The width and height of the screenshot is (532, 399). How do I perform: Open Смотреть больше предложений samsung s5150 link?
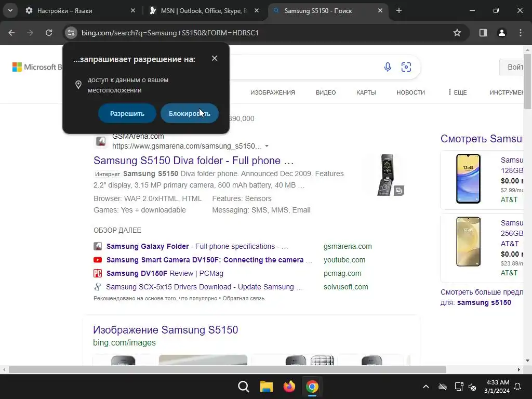(482, 297)
